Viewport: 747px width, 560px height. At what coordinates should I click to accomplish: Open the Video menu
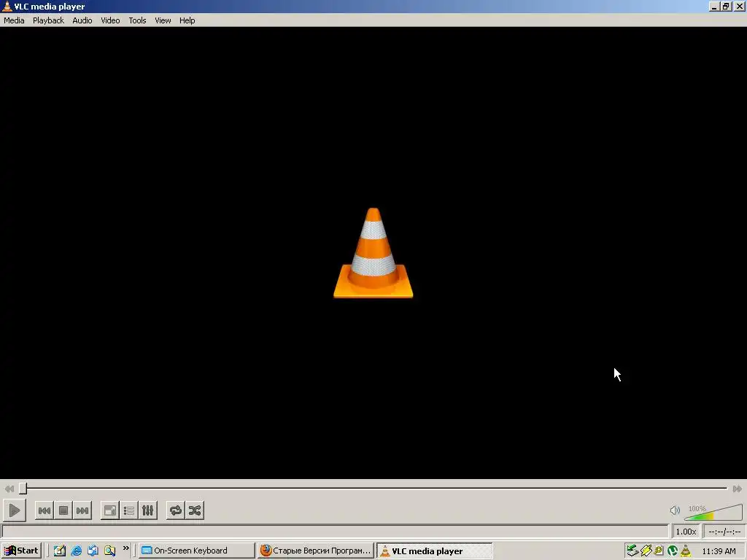[x=110, y=20]
